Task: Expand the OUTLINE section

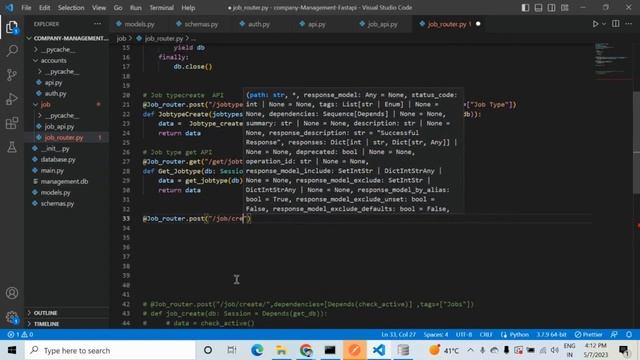Action: [45, 313]
